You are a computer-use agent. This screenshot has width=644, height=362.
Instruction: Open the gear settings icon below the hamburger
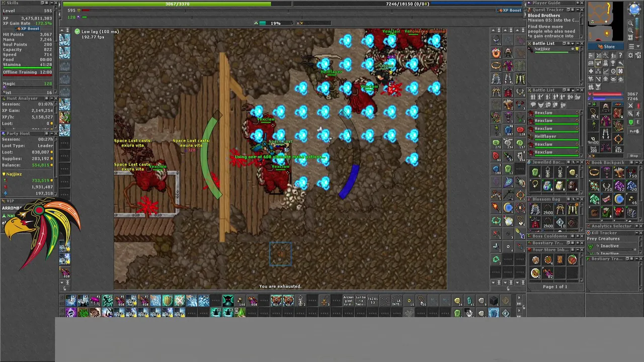pos(630,55)
